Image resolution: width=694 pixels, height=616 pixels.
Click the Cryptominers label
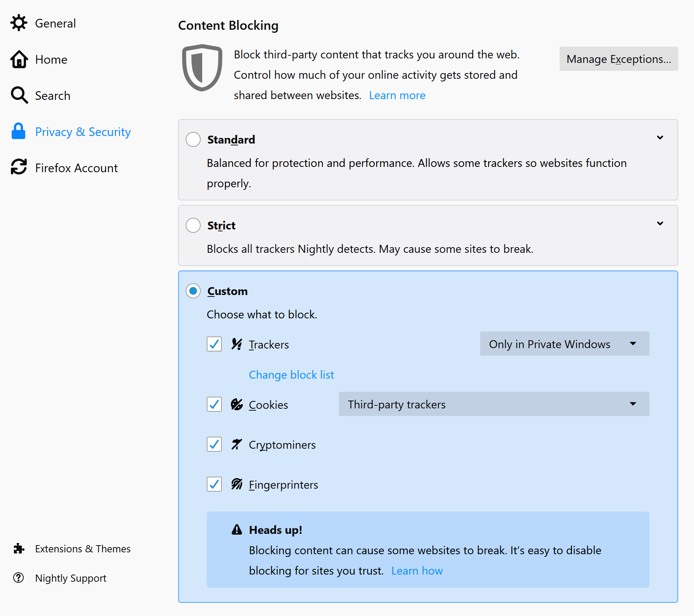click(282, 445)
